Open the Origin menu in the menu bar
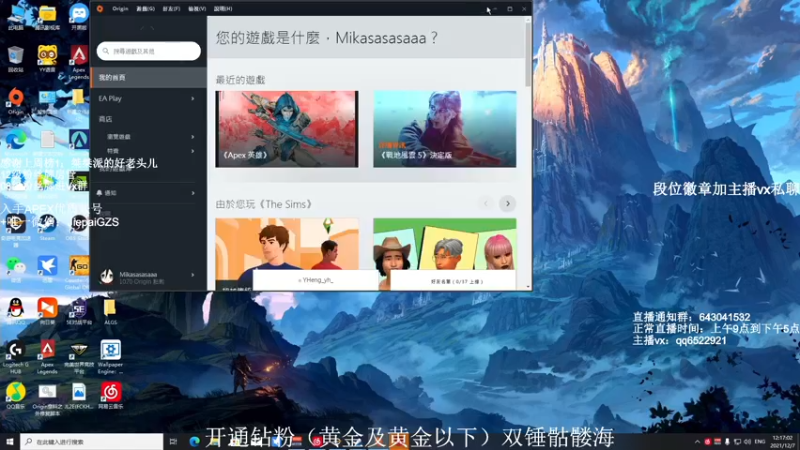 [120, 9]
